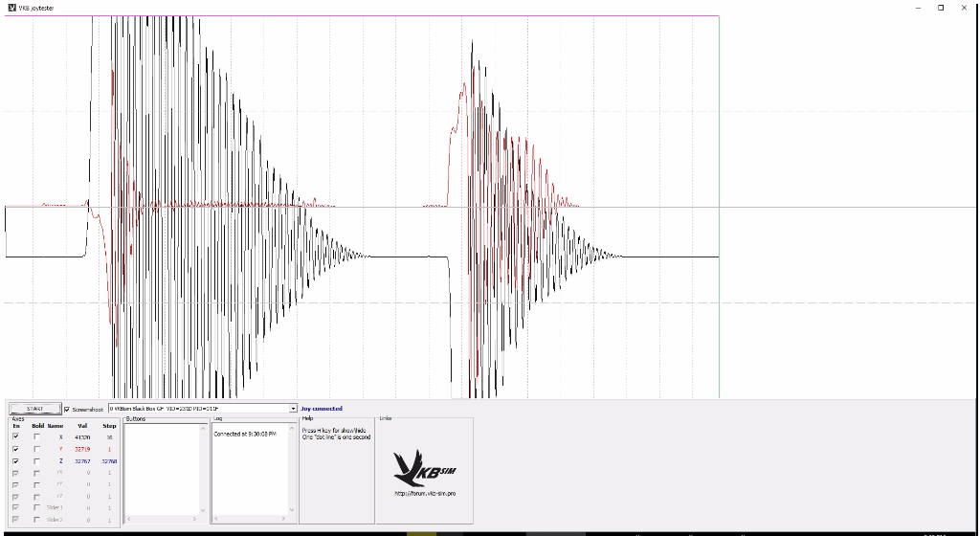Enable Bold for the Y axis
The width and height of the screenshot is (980, 536).
click(x=37, y=449)
